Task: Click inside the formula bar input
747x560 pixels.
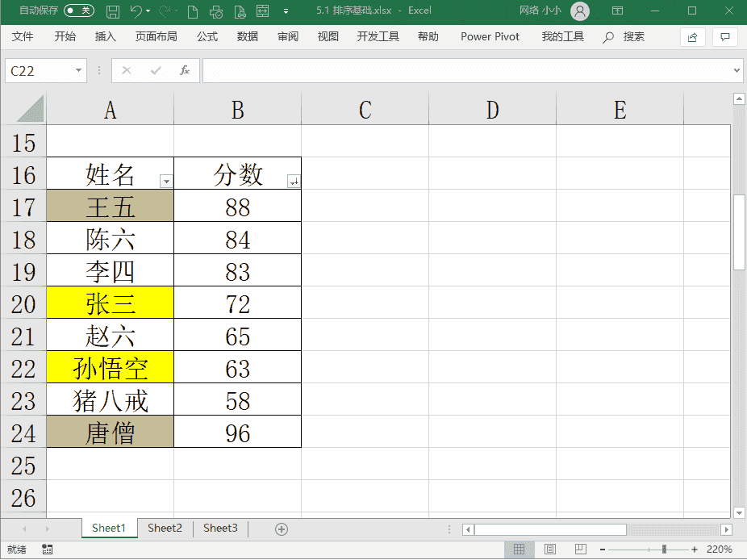Action: [x=467, y=71]
